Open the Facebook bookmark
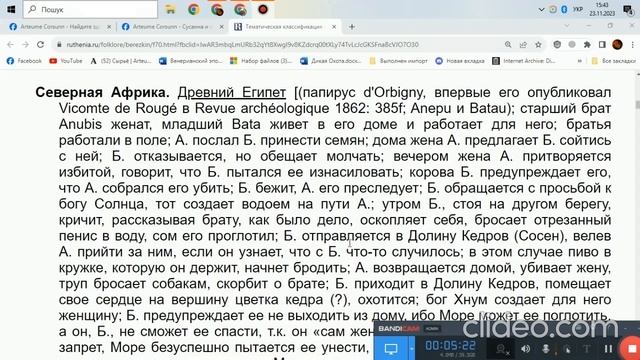Screen dimensions: 640x360 coord(24,61)
